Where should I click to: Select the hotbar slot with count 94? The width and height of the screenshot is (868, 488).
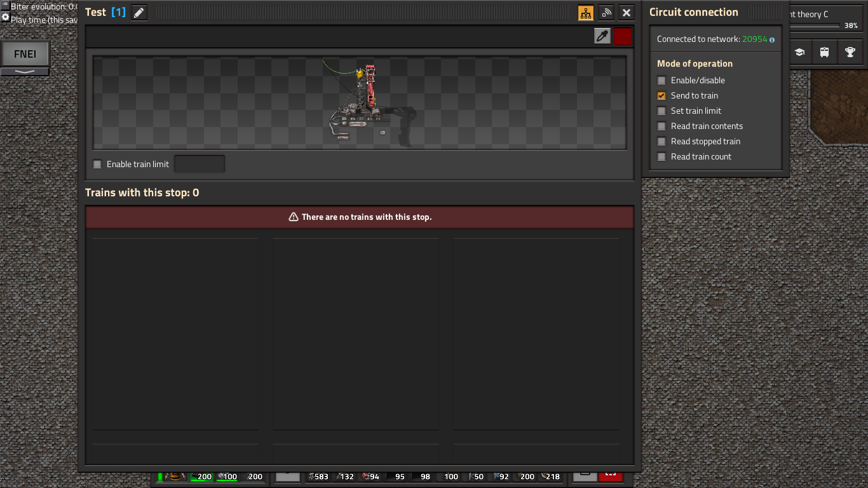368,475
